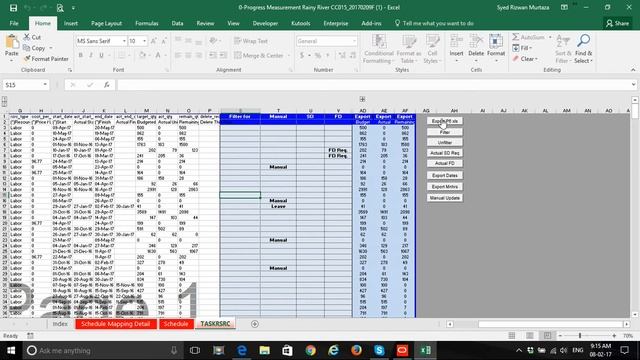Click the formula bar input area
This screenshot has width=640, height=360.
pyautogui.click(x=373, y=85)
